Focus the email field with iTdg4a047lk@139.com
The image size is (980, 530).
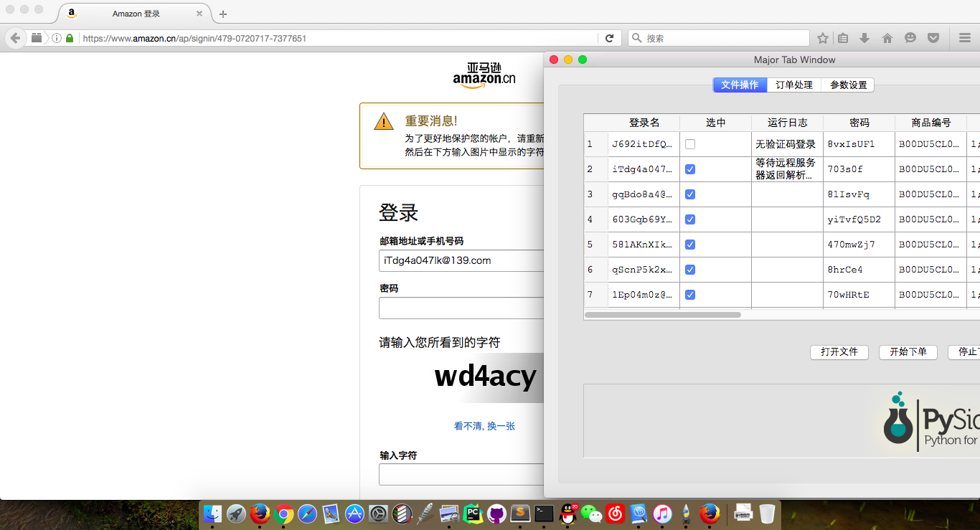461,260
